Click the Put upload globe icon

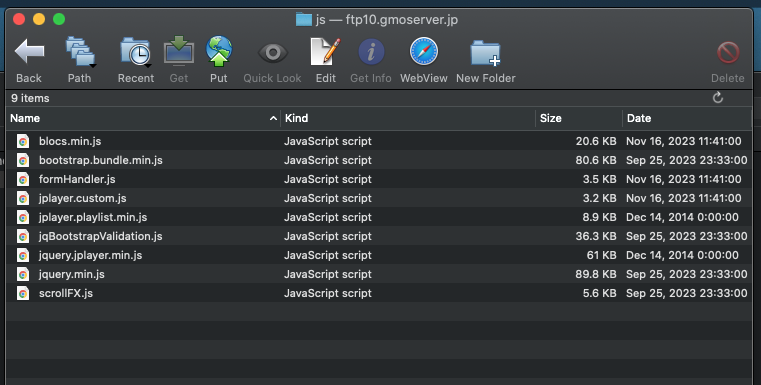pos(219,50)
